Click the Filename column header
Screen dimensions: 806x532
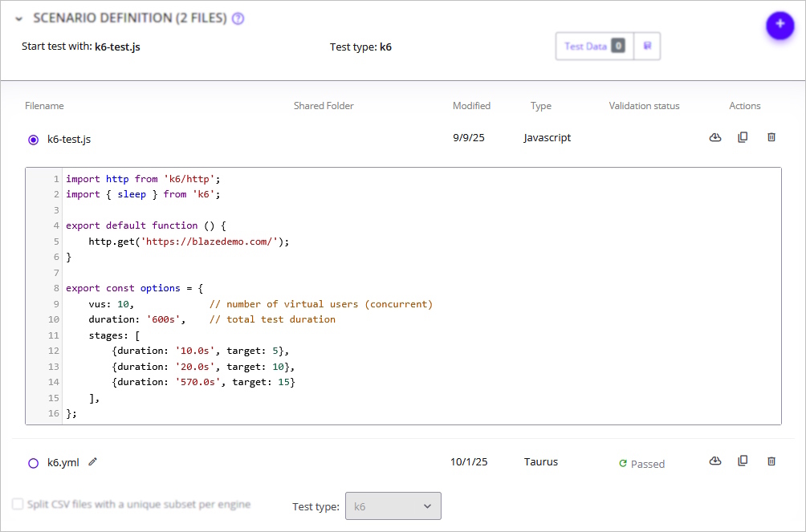click(44, 106)
